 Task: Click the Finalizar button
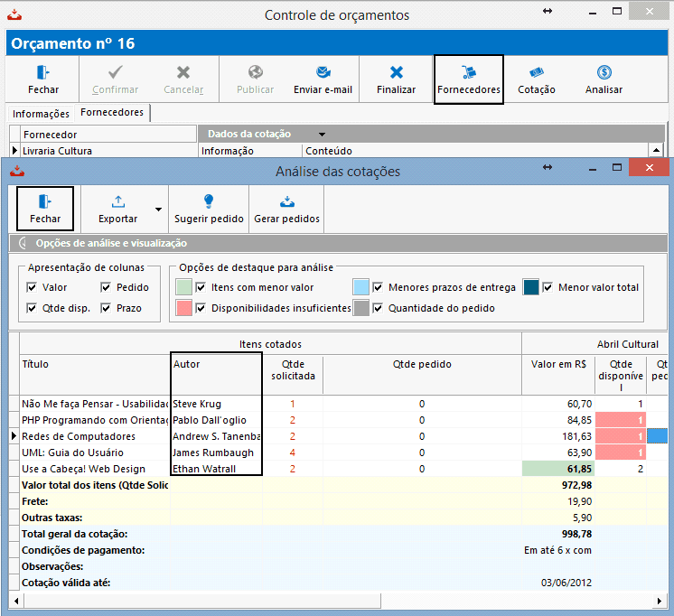396,79
